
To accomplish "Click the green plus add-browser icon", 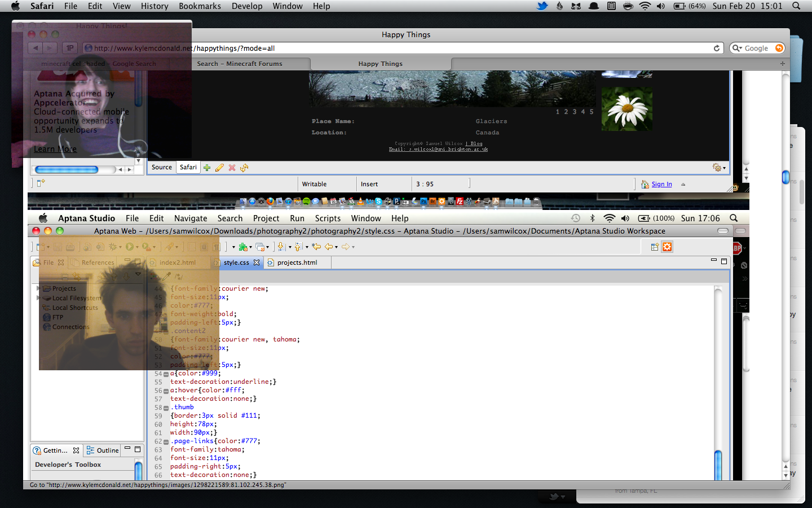I will coord(207,168).
